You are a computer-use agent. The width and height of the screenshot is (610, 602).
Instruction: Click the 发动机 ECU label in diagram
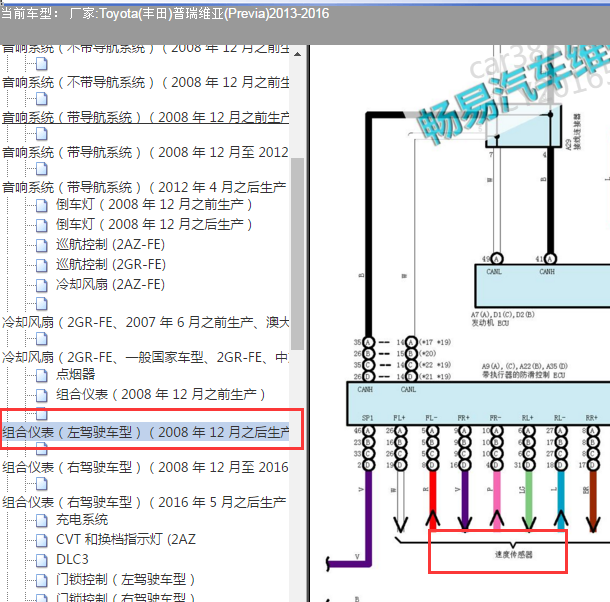(x=490, y=323)
